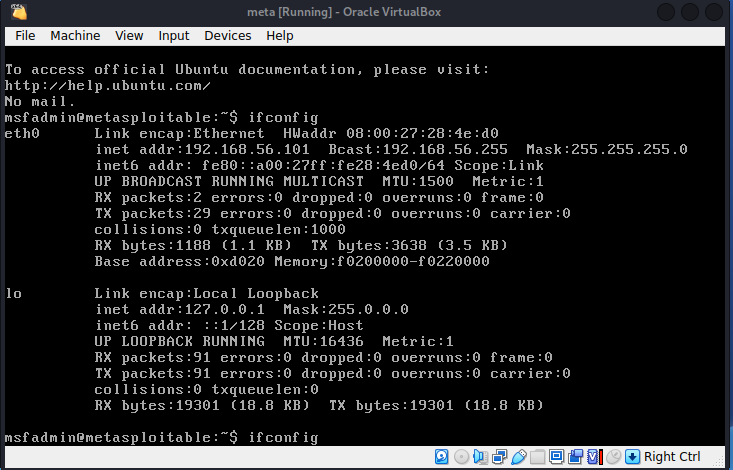Open the View menu
Image resolution: width=733 pixels, height=470 pixels.
coord(129,36)
